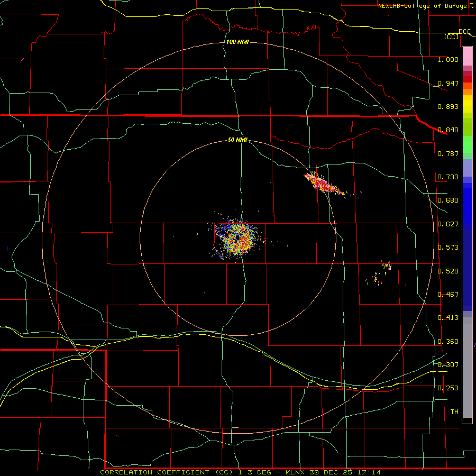Click the Correlation Coefficient caption at bottom

tap(240, 472)
